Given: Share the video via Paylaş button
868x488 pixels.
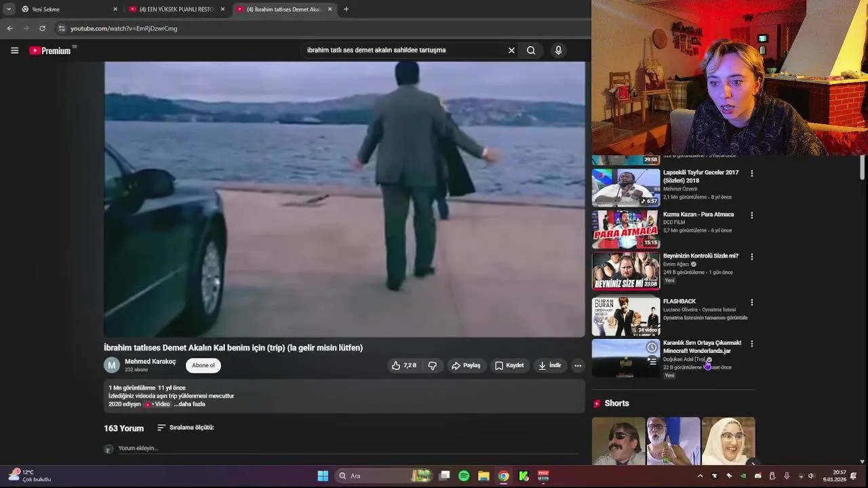Looking at the screenshot, I should click(466, 365).
